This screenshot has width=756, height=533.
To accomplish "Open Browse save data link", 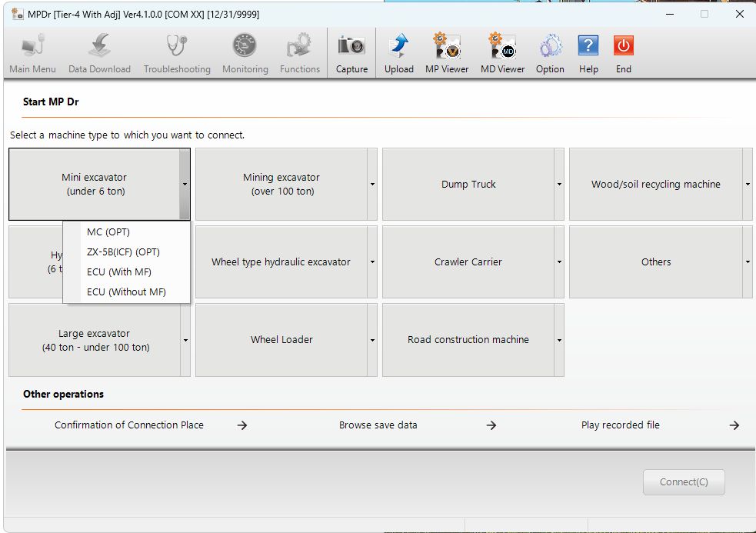I will point(378,425).
